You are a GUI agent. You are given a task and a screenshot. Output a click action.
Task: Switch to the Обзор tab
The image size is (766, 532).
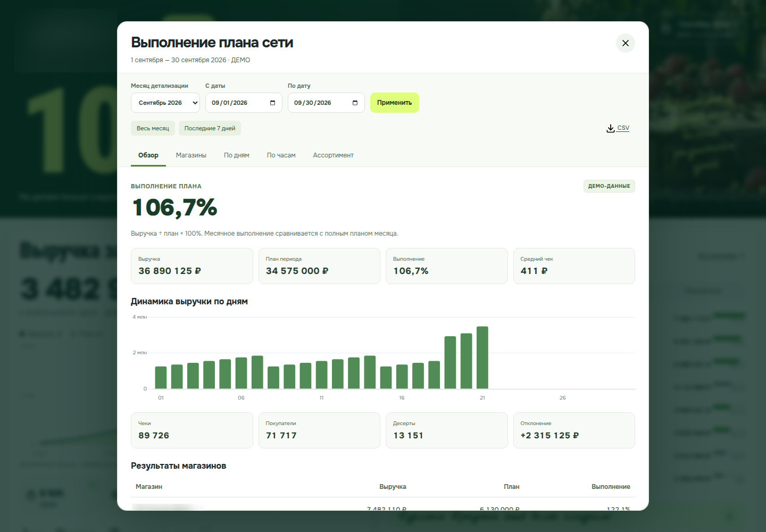[x=148, y=155]
